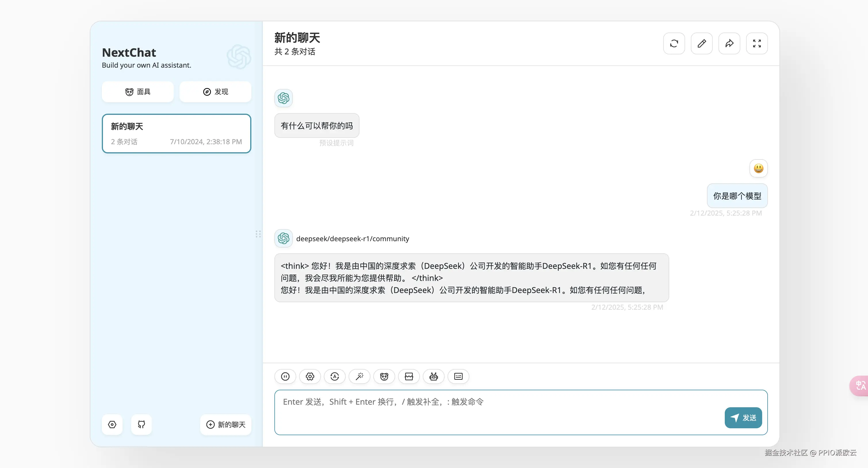Click the auto theme switch icon
868x468 pixels.
334,376
